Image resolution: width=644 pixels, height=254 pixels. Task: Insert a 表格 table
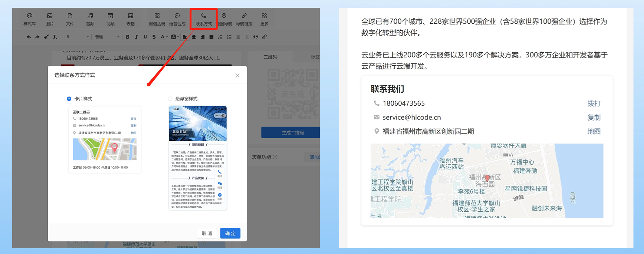[x=131, y=19]
